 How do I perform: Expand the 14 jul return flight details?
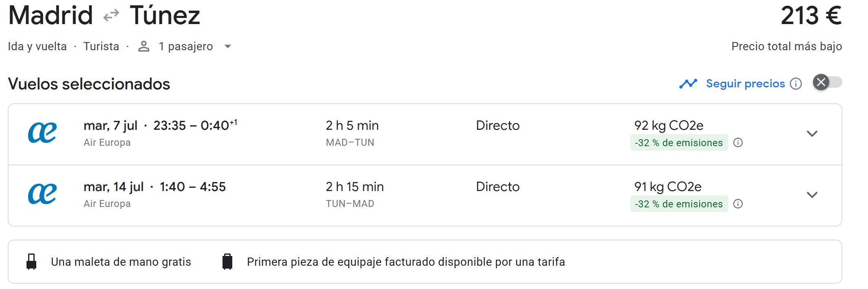(812, 195)
